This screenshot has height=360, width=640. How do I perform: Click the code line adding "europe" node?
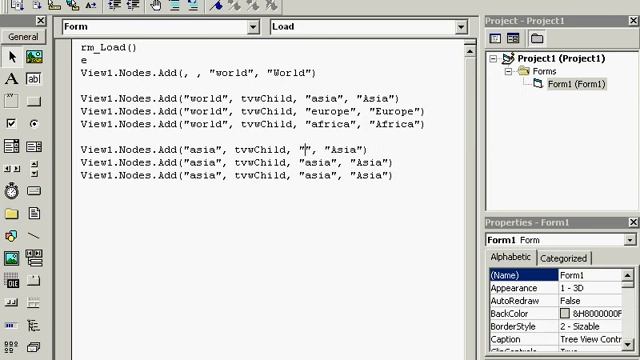point(252,111)
